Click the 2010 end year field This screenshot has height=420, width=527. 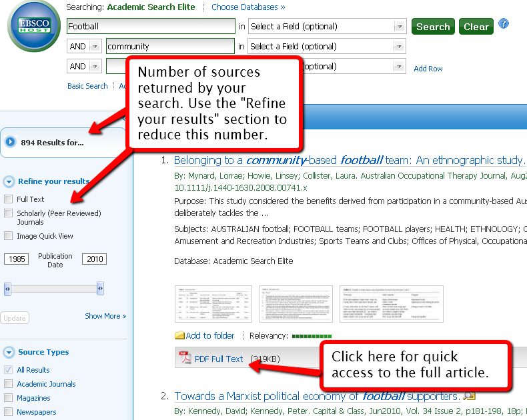coord(95,259)
